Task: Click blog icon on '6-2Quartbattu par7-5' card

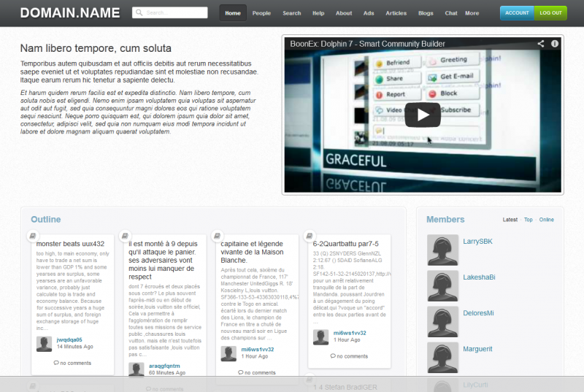Action: click(309, 236)
